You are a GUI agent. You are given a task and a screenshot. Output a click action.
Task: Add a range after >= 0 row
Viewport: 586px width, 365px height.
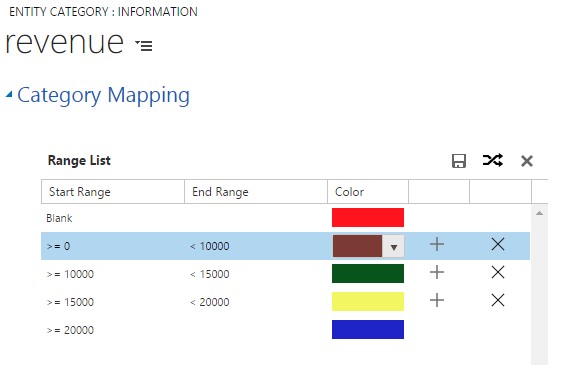point(437,245)
